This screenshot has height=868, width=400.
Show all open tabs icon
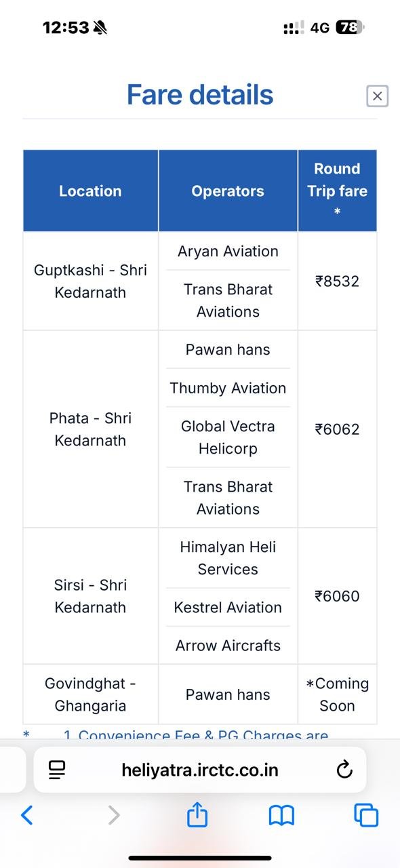point(366,815)
